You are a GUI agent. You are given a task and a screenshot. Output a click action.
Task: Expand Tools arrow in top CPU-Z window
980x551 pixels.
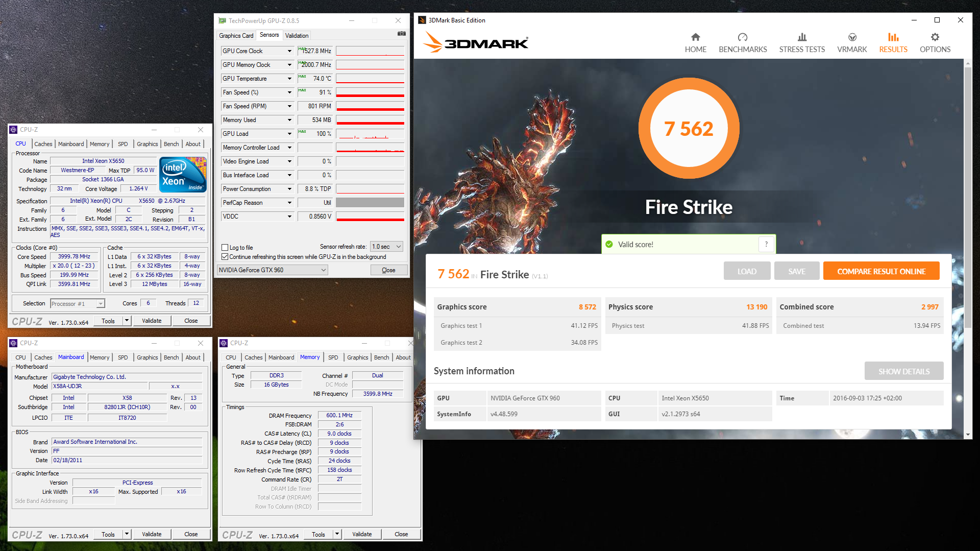click(127, 321)
